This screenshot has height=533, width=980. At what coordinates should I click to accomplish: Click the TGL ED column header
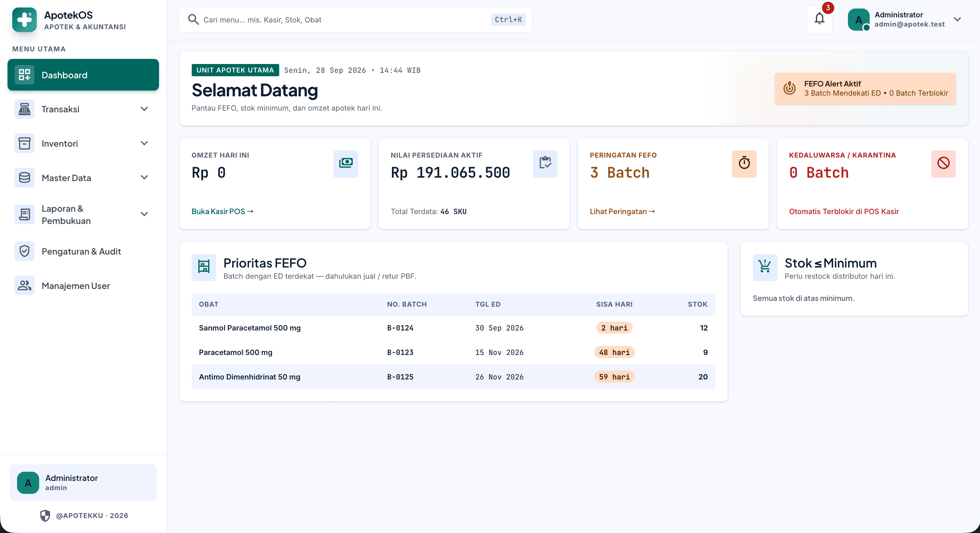click(x=488, y=304)
